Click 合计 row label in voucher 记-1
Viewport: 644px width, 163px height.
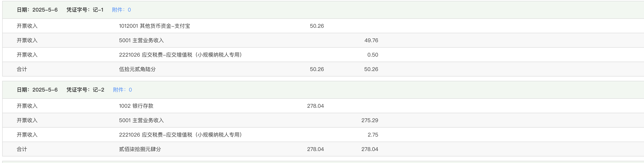tap(22, 69)
